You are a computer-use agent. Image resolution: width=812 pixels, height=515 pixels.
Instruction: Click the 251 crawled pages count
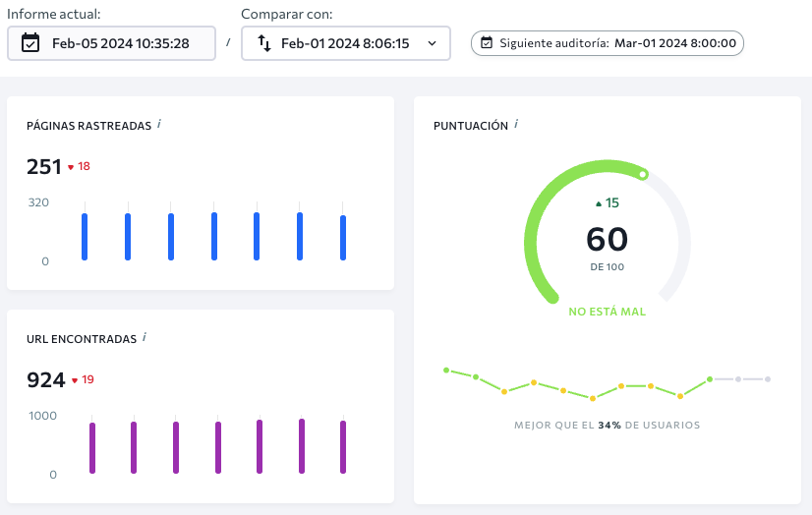[44, 167]
